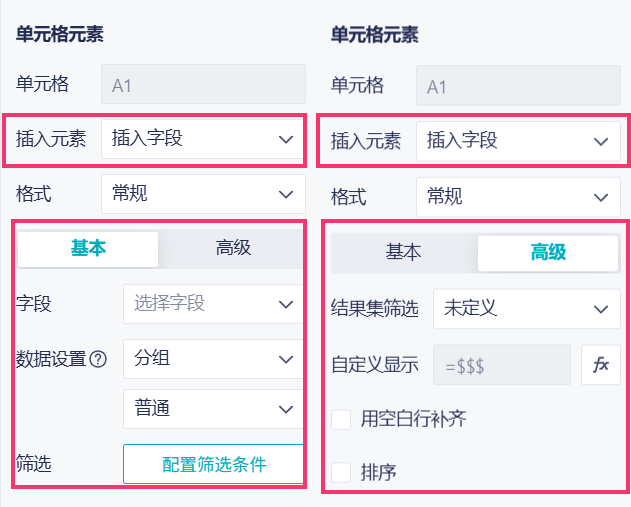Switch to 基本 tab in the right panel

[x=403, y=253]
